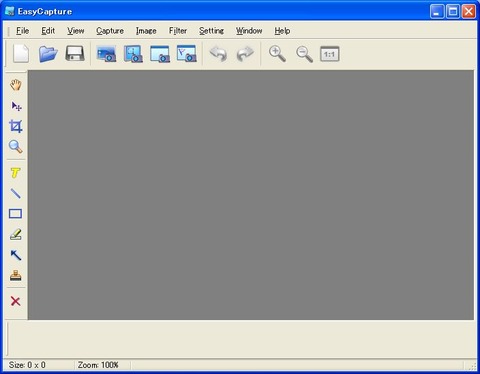Image resolution: width=480 pixels, height=374 pixels.
Task: Select the magnifier tool in the sidebar
Action: pos(15,147)
